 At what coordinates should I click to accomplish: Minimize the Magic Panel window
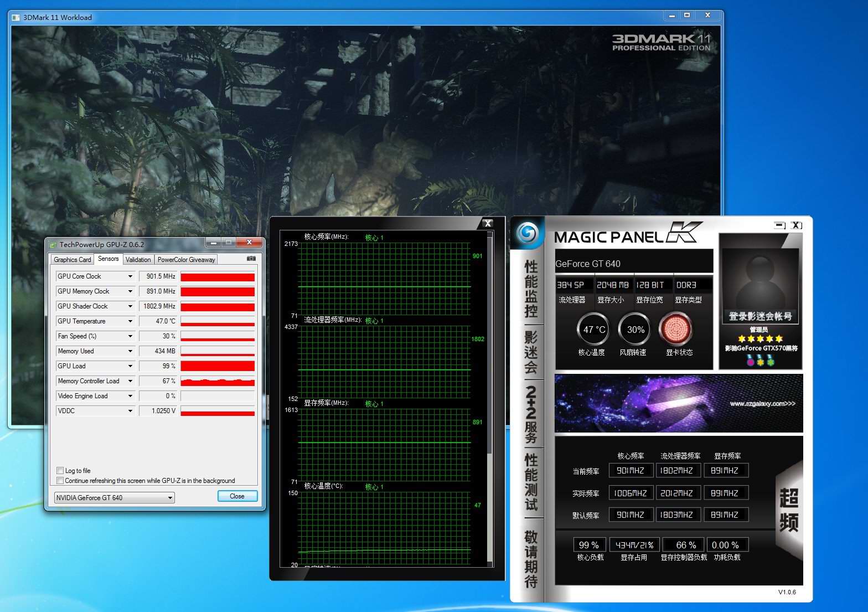click(x=779, y=225)
